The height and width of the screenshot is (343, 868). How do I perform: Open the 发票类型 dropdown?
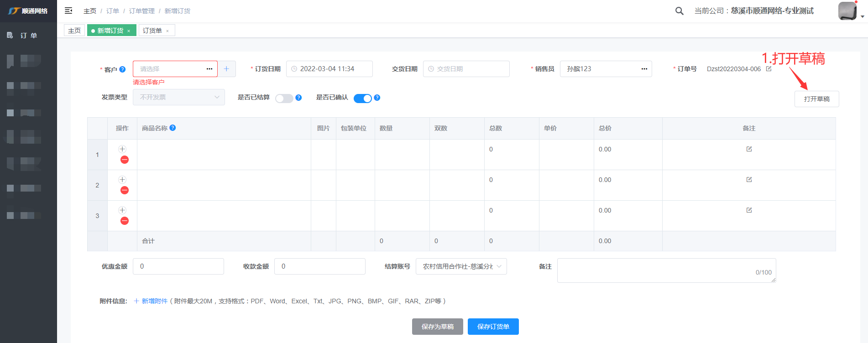178,97
